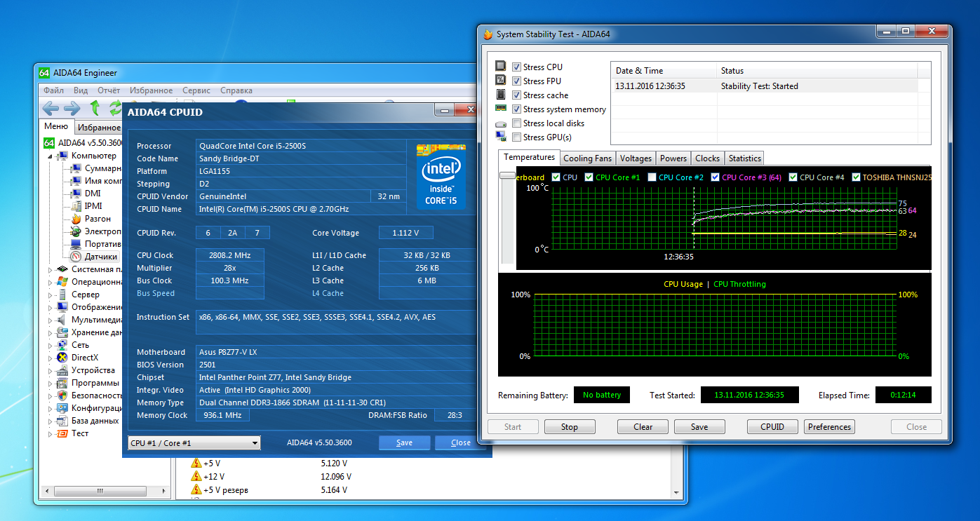980x521 pixels.
Task: Click the IPMI server icon in tree
Action: tap(76, 206)
